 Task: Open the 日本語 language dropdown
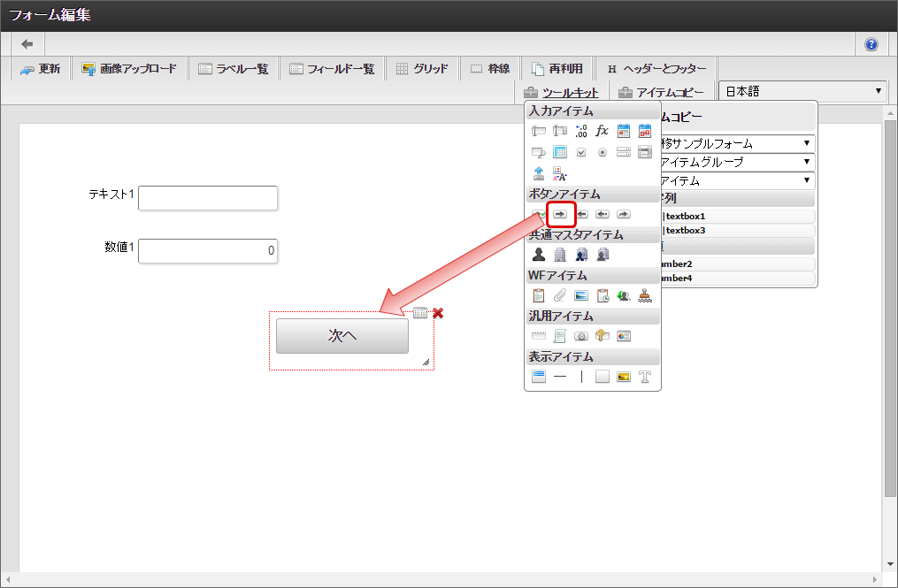(802, 91)
